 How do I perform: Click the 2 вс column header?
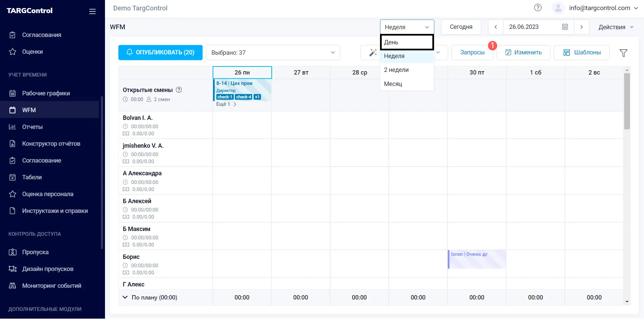(x=594, y=73)
